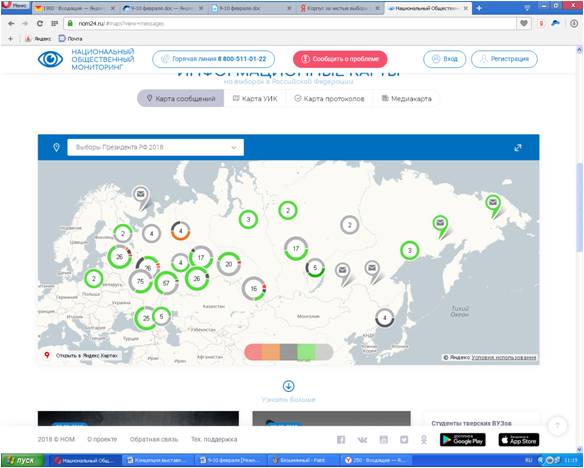
Task: Open a new browser tab with plus button
Action: click(479, 8)
